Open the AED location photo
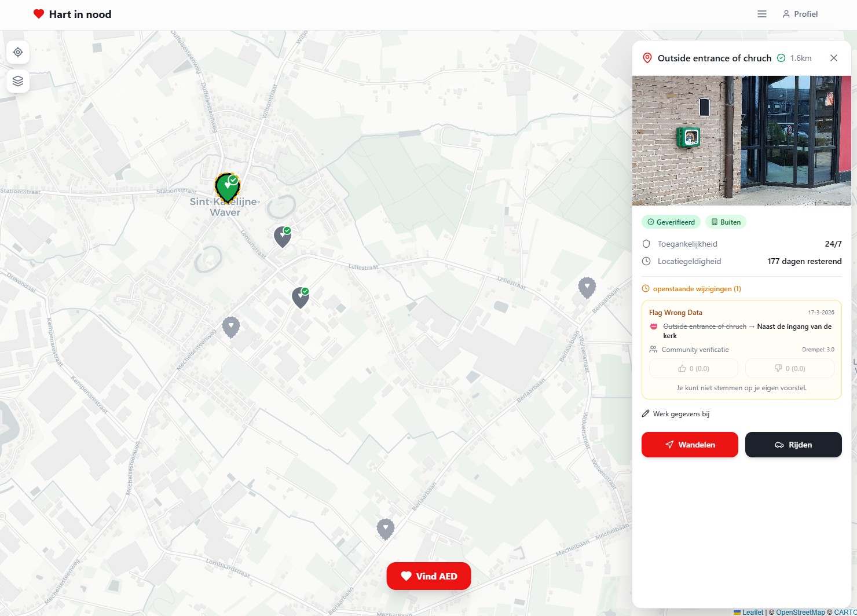 [741, 141]
